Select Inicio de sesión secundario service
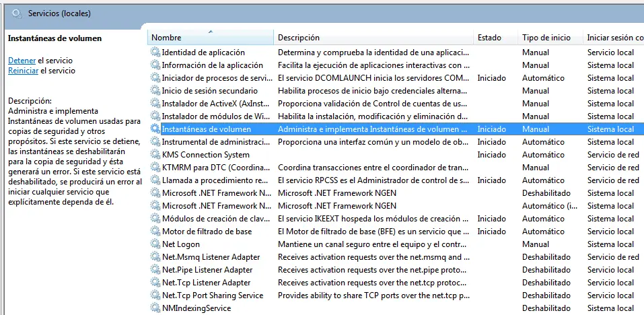 (210, 90)
